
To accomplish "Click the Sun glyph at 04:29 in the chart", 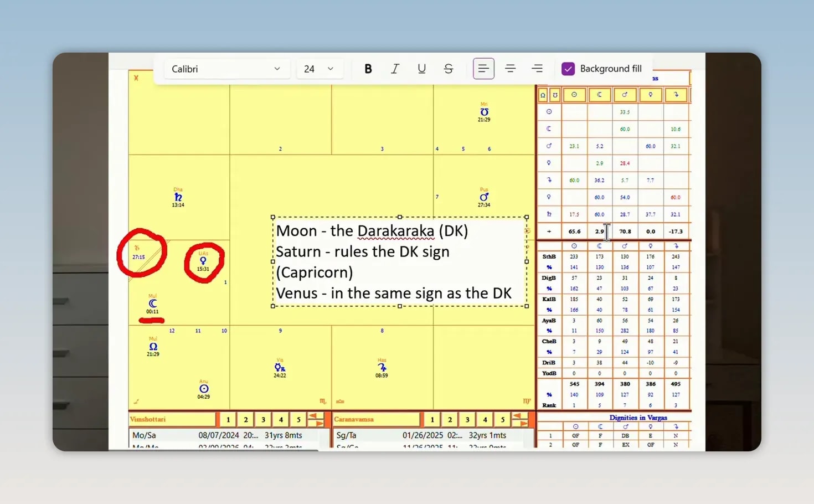I will pyautogui.click(x=204, y=389).
